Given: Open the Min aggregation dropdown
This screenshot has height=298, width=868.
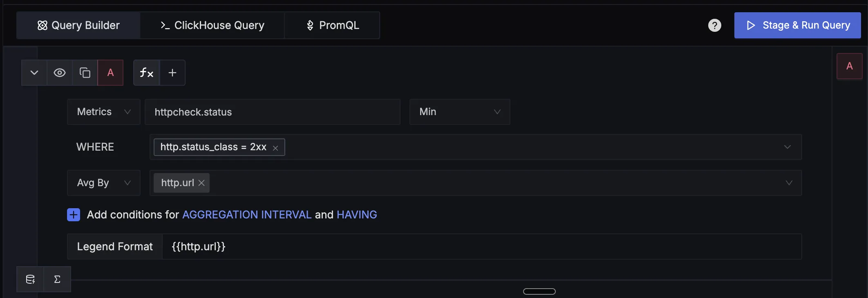Looking at the screenshot, I should coord(460,112).
